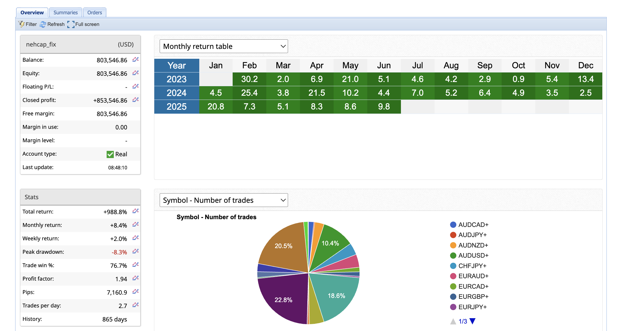Click the Filter funnel icon
Viewport: 644px width, 331px height.
[x=21, y=24]
